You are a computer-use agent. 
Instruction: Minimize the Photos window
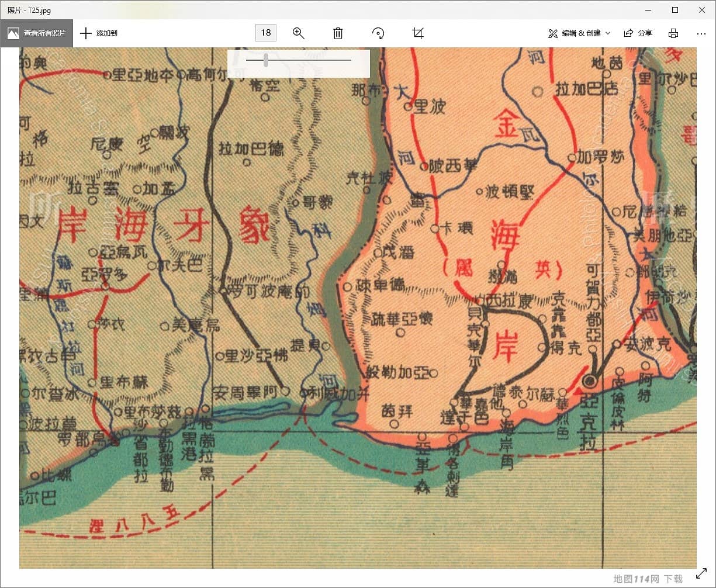[648, 10]
